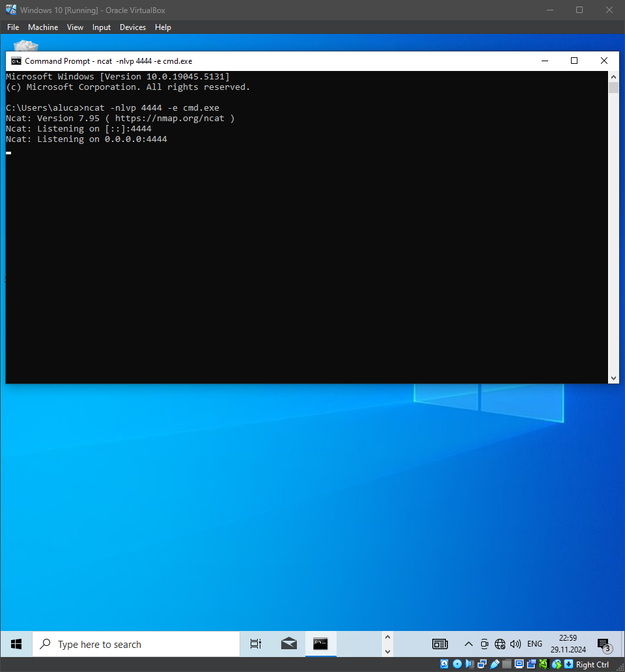625x672 pixels.
Task: Click the console scrollbar down arrow
Action: coord(613,378)
